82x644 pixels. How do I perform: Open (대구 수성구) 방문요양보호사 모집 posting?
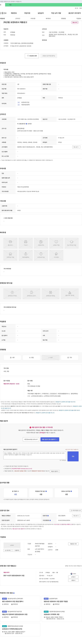tap(14, 576)
